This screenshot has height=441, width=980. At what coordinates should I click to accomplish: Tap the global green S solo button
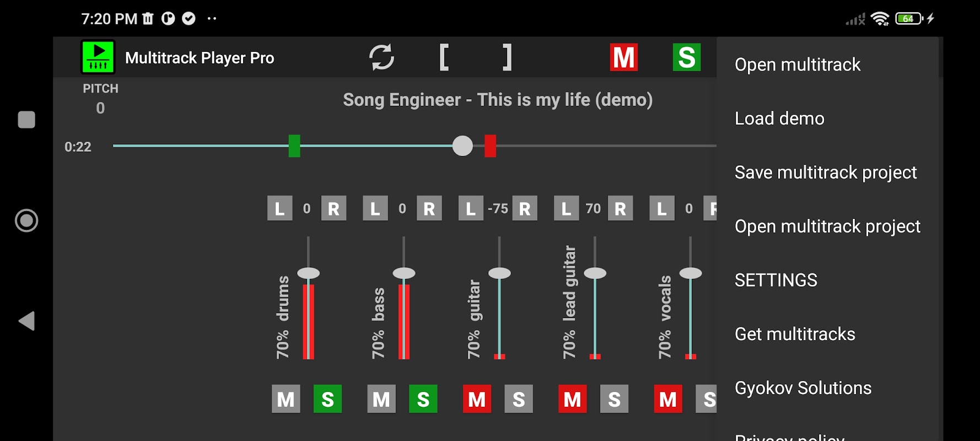point(687,57)
